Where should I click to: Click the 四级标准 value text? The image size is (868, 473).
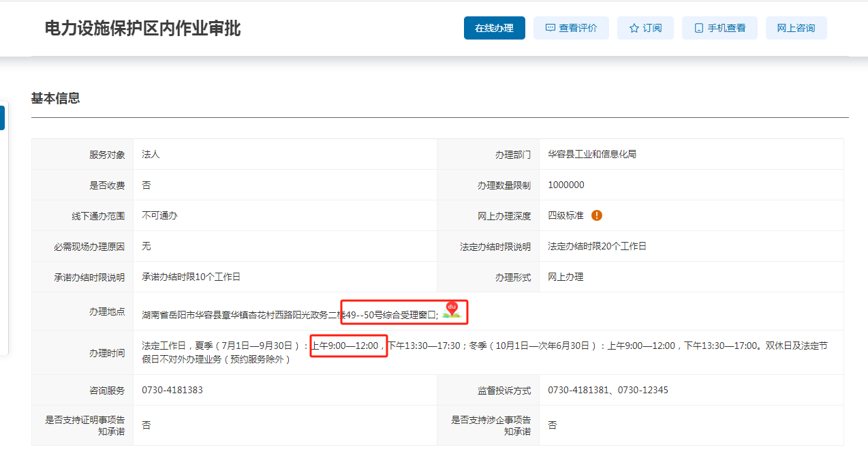click(565, 215)
